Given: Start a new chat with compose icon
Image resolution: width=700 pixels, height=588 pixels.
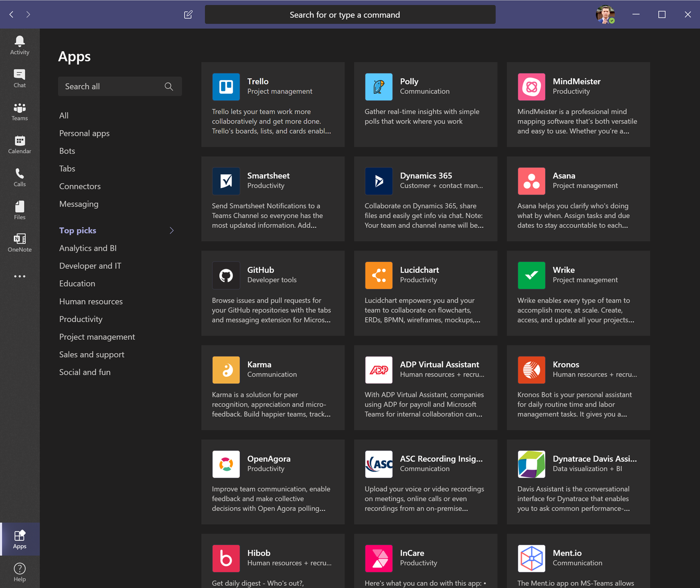Looking at the screenshot, I should coord(188,14).
